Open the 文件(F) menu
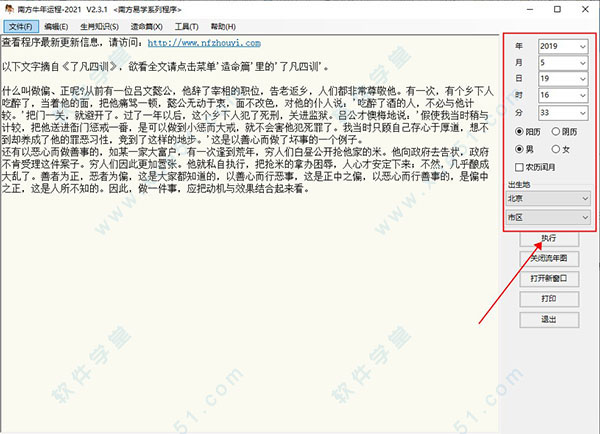This screenshot has width=600, height=434. tap(19, 24)
